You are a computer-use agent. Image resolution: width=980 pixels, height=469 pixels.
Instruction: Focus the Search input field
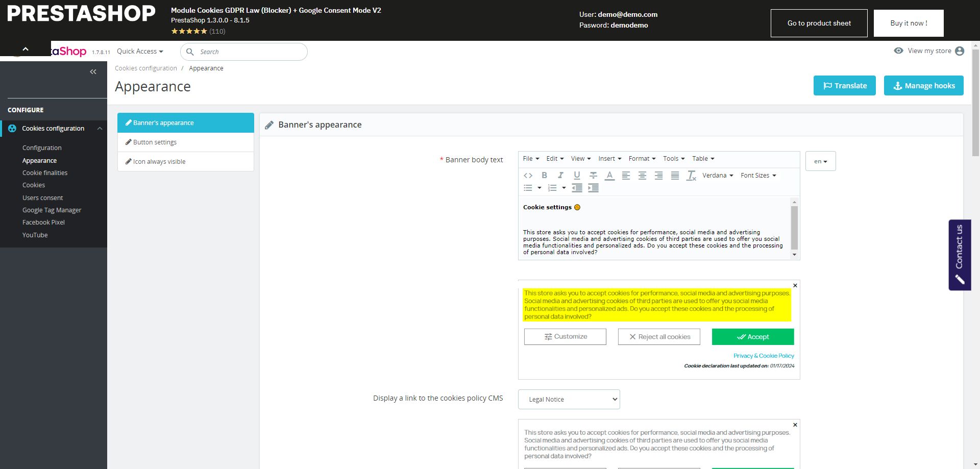(x=244, y=52)
